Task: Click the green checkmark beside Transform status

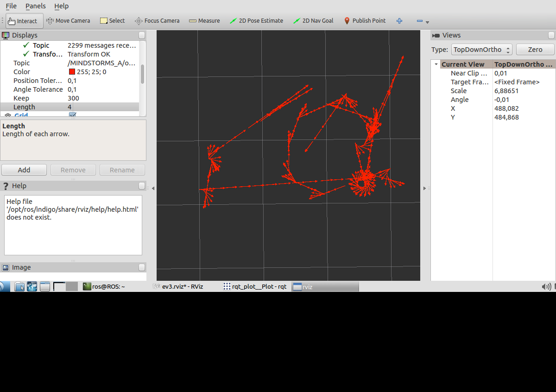Action: point(26,54)
